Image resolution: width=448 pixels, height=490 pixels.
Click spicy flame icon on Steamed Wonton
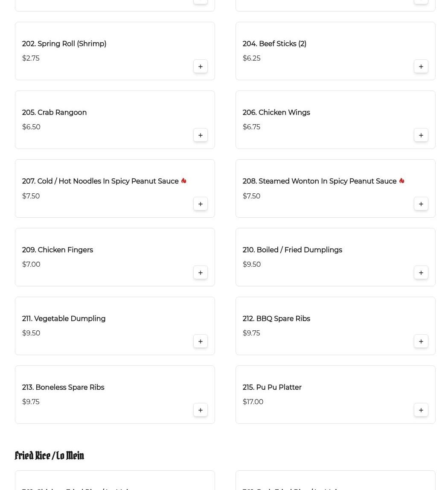(401, 181)
